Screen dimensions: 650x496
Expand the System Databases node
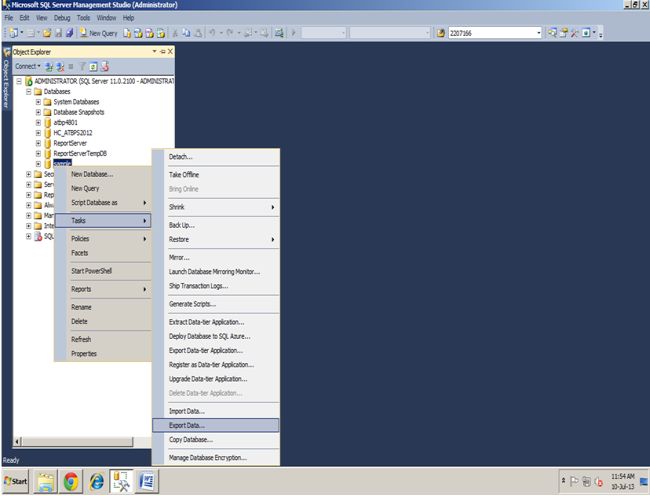[38, 102]
